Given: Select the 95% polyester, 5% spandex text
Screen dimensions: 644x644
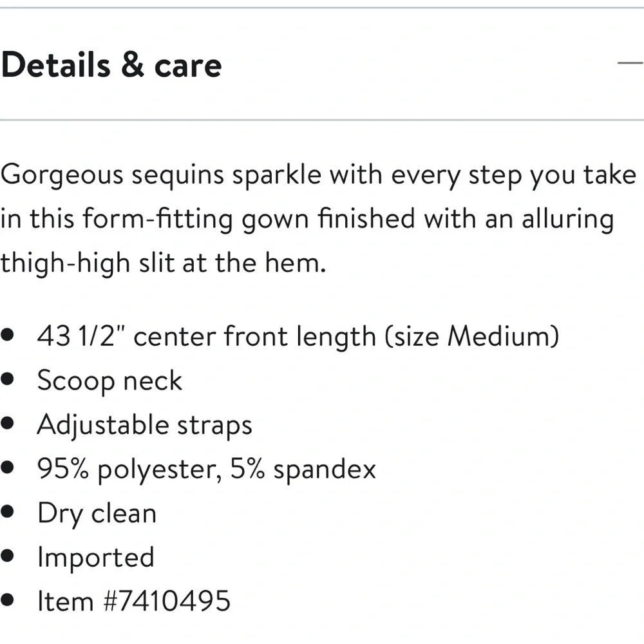Looking at the screenshot, I should point(207,469).
